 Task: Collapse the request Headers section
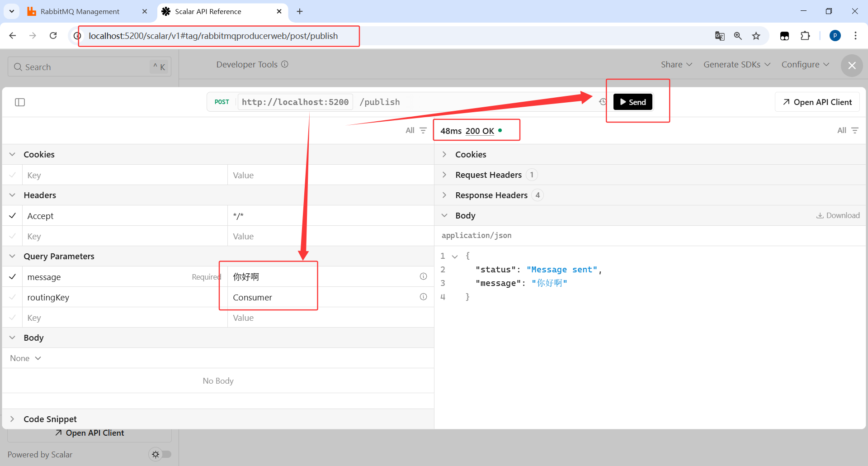[12, 195]
